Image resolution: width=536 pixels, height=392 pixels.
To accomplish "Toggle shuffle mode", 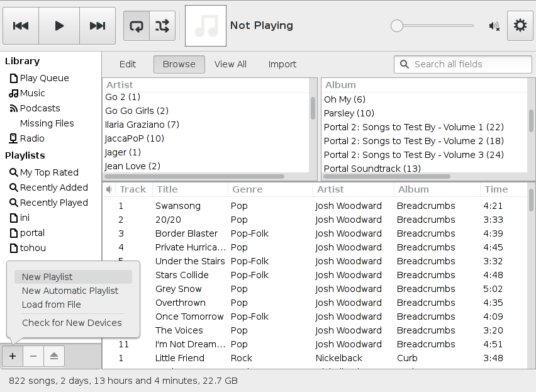I will coord(162,26).
